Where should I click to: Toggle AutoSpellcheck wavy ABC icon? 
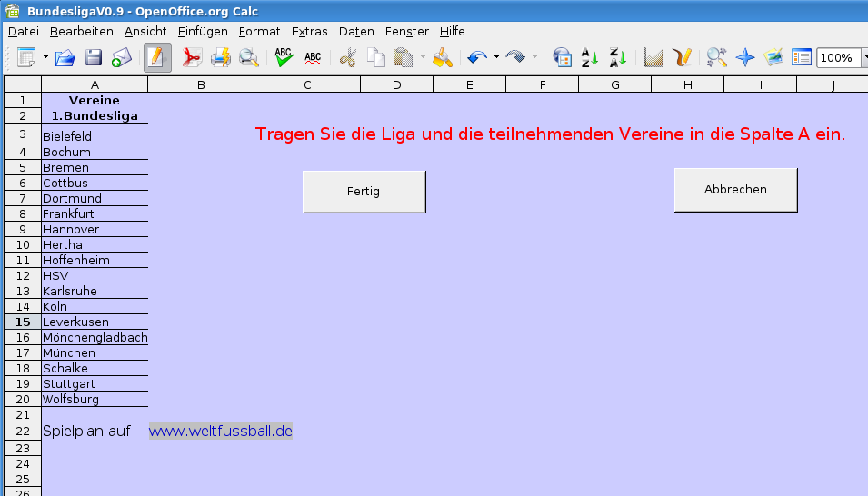313,58
